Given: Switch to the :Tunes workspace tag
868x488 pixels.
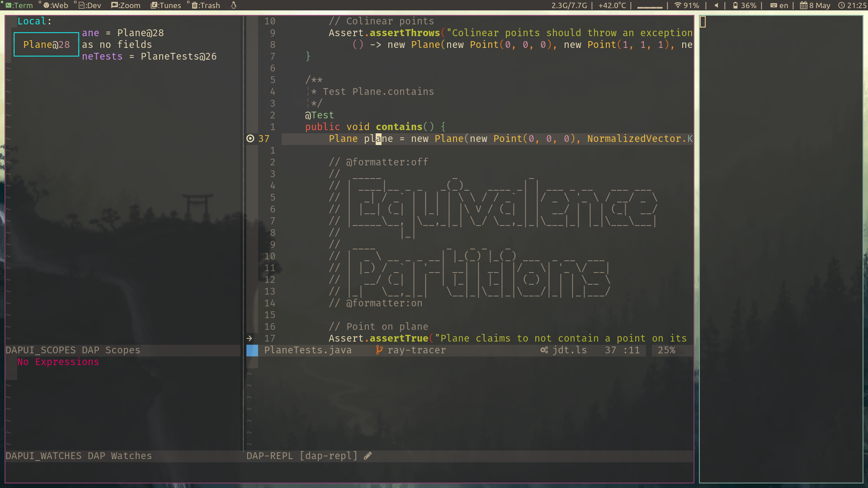Looking at the screenshot, I should point(165,5).
